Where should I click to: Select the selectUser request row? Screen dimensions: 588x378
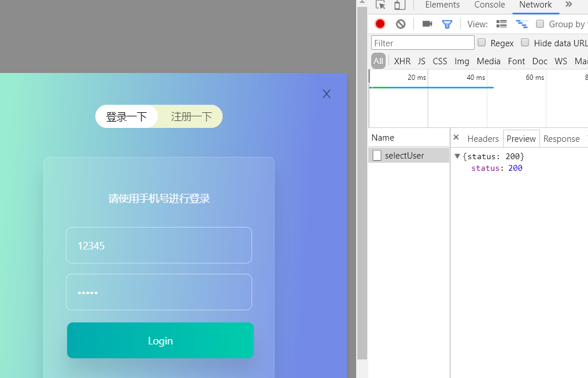(409, 155)
